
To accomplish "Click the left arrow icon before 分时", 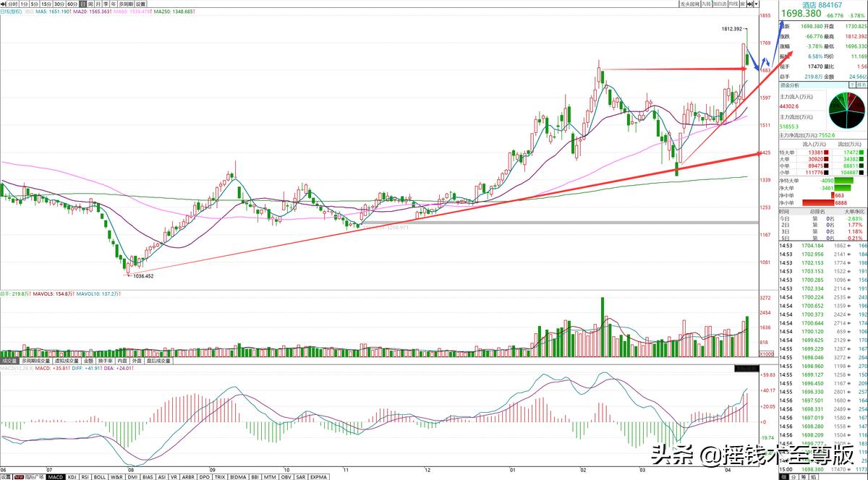I will tap(4, 4).
